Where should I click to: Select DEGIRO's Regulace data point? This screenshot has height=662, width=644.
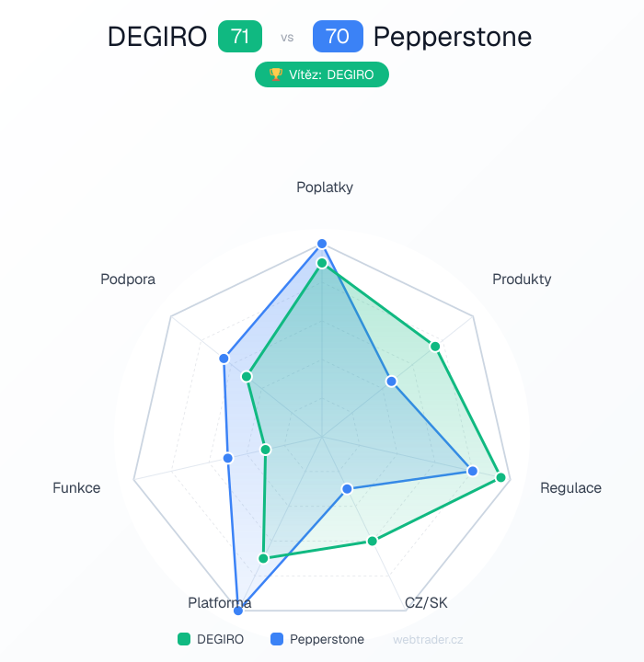point(501,477)
